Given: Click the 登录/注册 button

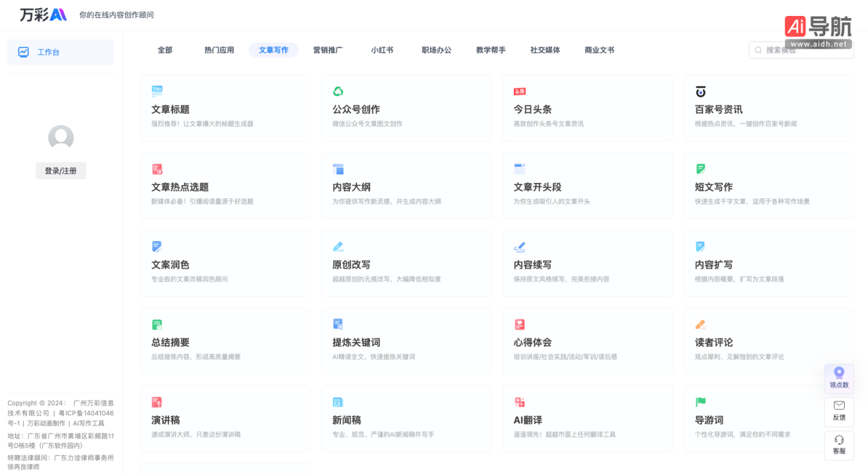Looking at the screenshot, I should click(61, 170).
